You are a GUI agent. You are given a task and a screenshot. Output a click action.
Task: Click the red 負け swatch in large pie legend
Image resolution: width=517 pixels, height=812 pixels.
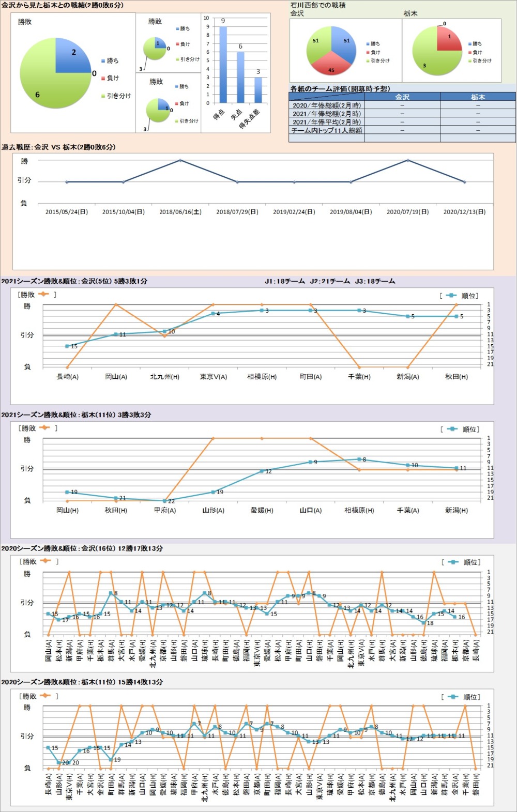[x=103, y=78]
